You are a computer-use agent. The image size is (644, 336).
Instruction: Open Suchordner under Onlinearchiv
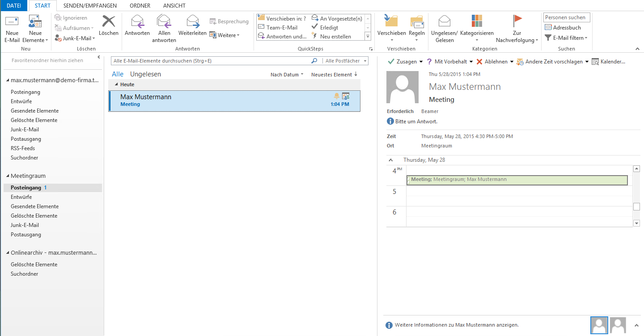click(25, 274)
